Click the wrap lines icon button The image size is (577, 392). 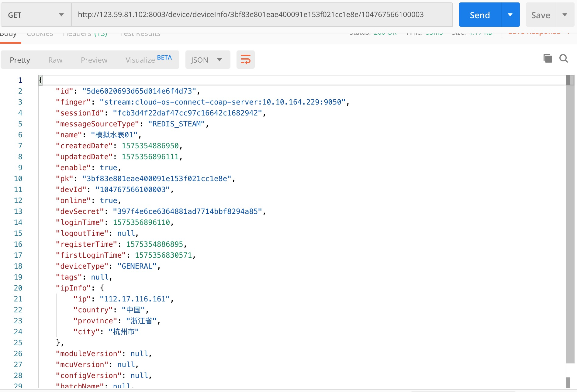[245, 60]
